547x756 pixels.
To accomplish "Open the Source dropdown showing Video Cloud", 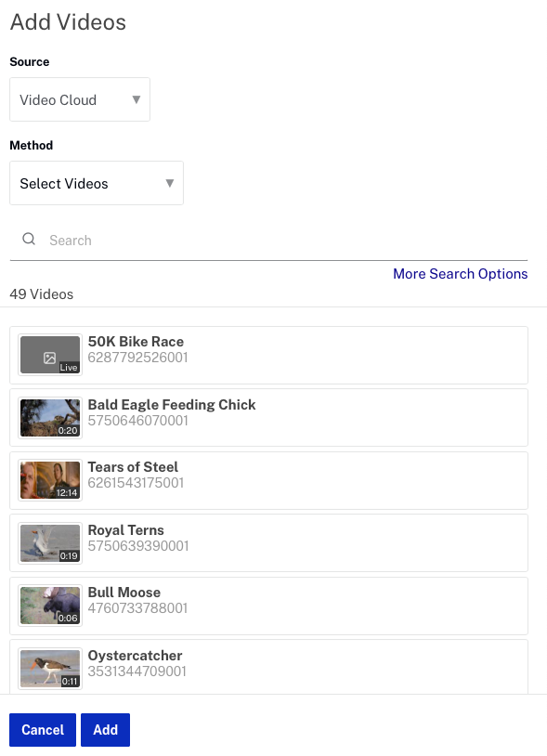I will click(80, 99).
